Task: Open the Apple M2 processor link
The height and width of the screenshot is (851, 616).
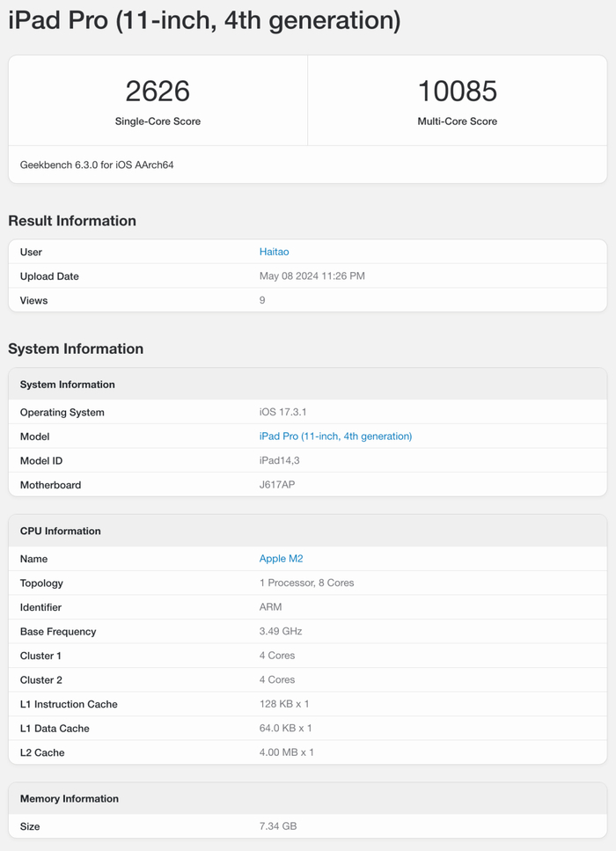Action: (x=281, y=559)
